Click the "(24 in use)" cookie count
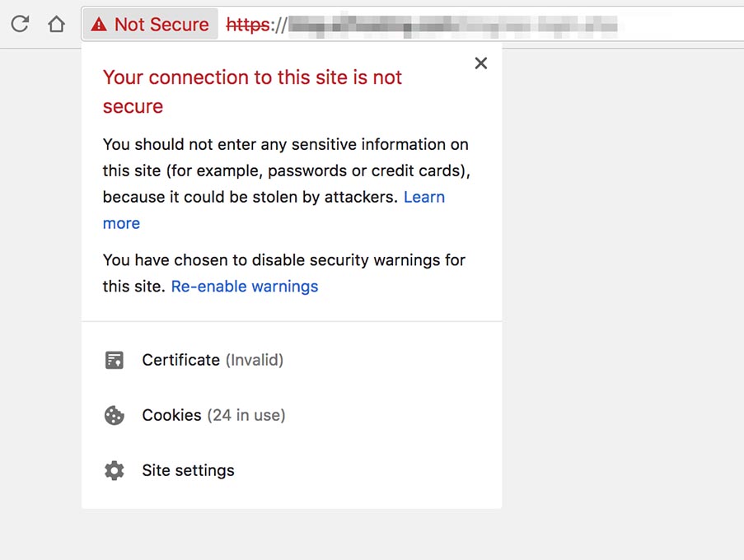This screenshot has height=560, width=744. pos(246,415)
